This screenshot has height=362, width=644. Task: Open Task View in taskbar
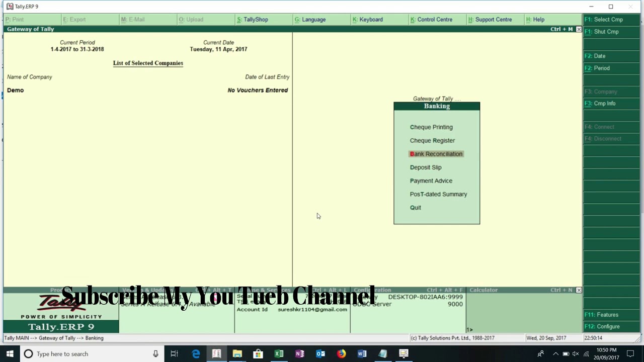[x=174, y=354]
